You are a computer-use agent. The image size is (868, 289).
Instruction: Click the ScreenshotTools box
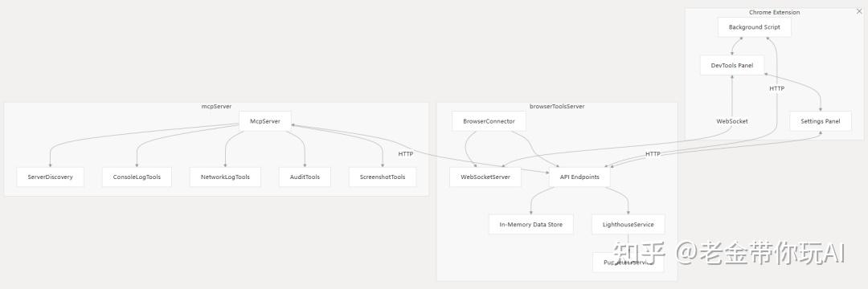point(383,177)
